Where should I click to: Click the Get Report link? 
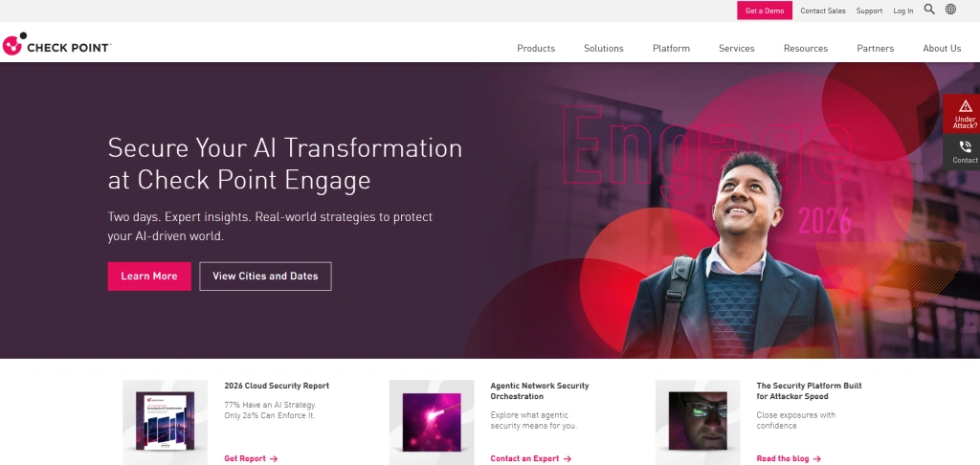[x=251, y=458]
